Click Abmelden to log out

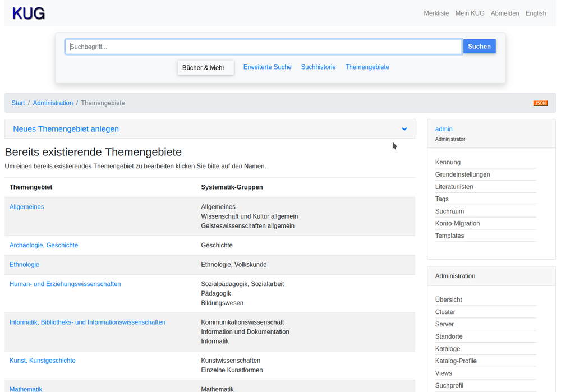coord(505,13)
